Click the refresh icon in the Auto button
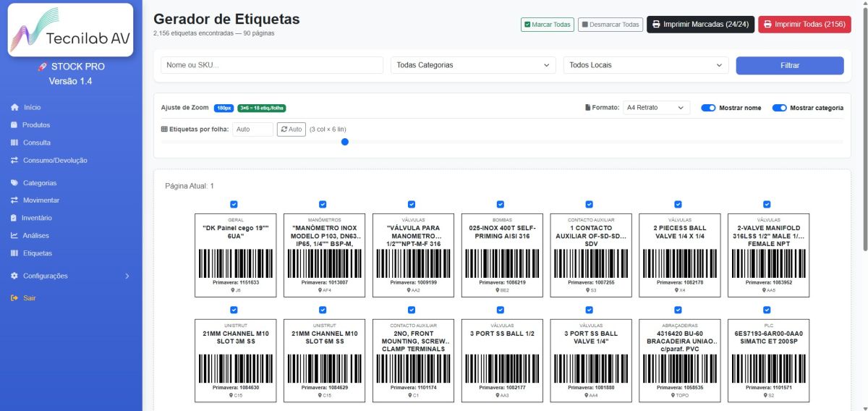Viewport: 868px width, 411px height. point(284,130)
